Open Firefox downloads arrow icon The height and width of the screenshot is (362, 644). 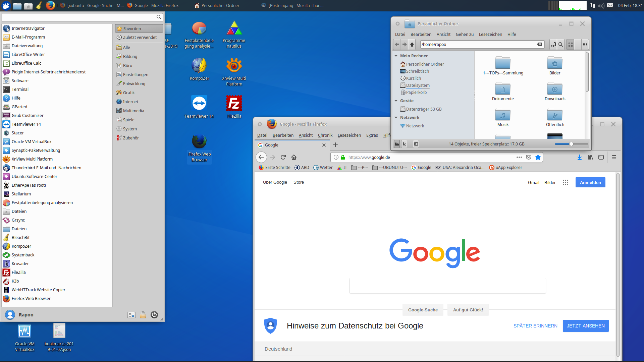pyautogui.click(x=579, y=157)
